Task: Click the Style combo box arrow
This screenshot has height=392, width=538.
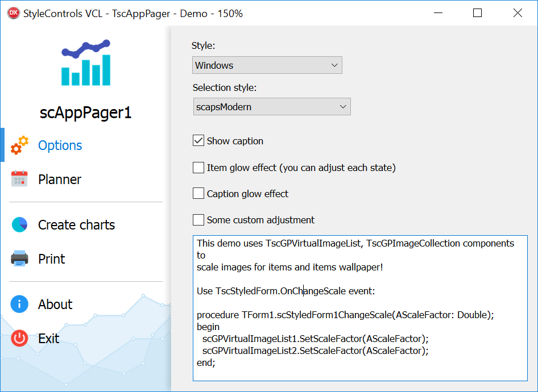Action: coord(334,65)
